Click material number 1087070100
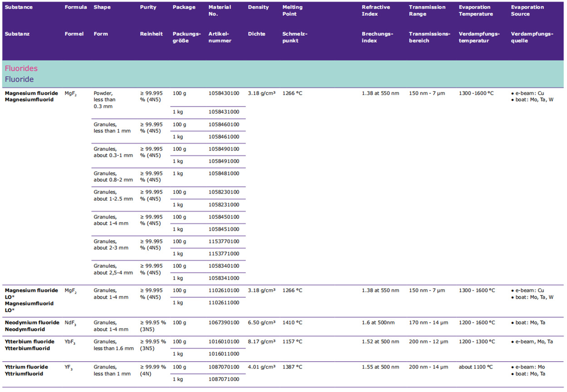This screenshot has height=392, width=567. 224,367
